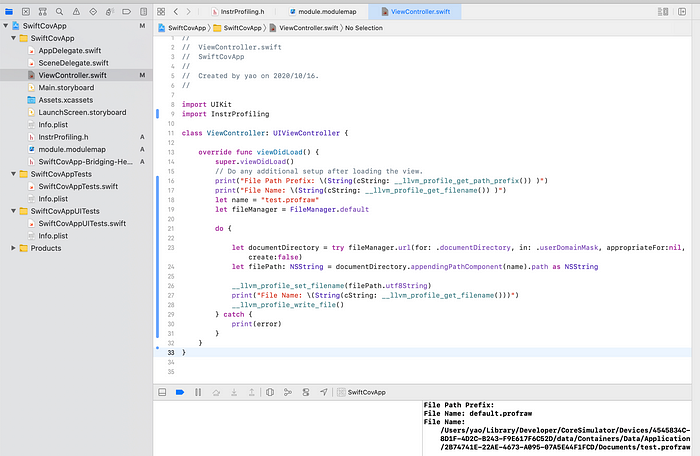Collapse the SwiftCovApp project root
This screenshot has height=456, width=700.
[x=5, y=26]
